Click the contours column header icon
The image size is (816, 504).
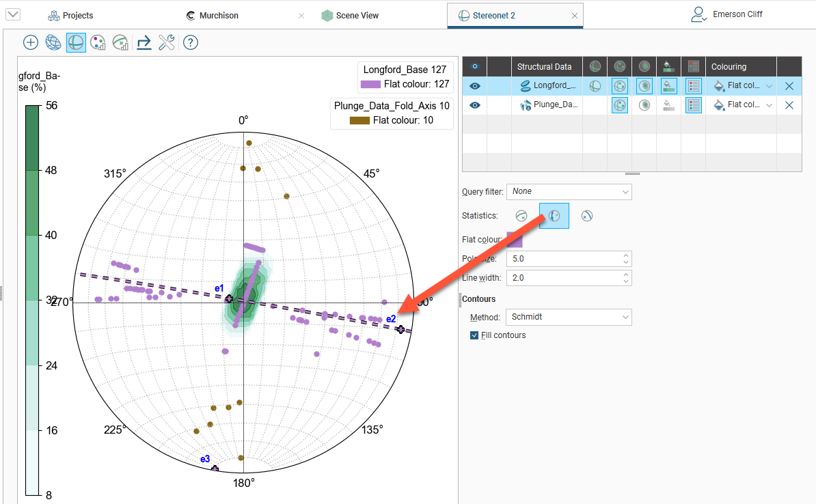[644, 66]
